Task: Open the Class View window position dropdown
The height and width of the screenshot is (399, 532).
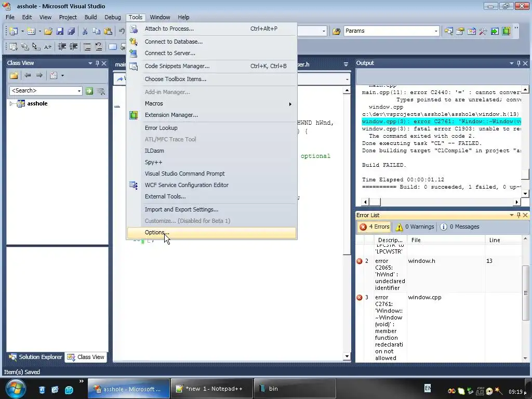Action: (90, 63)
